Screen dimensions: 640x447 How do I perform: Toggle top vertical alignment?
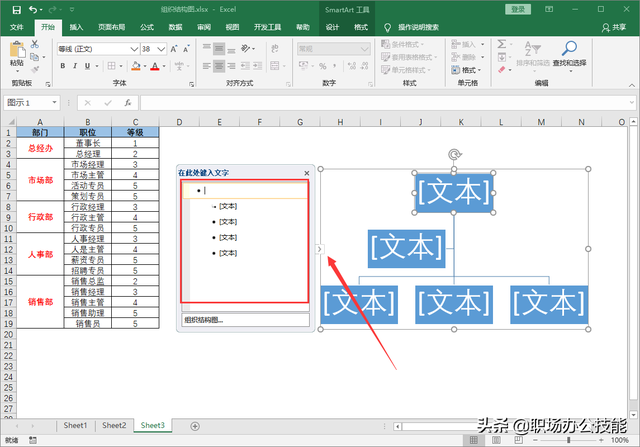(x=207, y=49)
